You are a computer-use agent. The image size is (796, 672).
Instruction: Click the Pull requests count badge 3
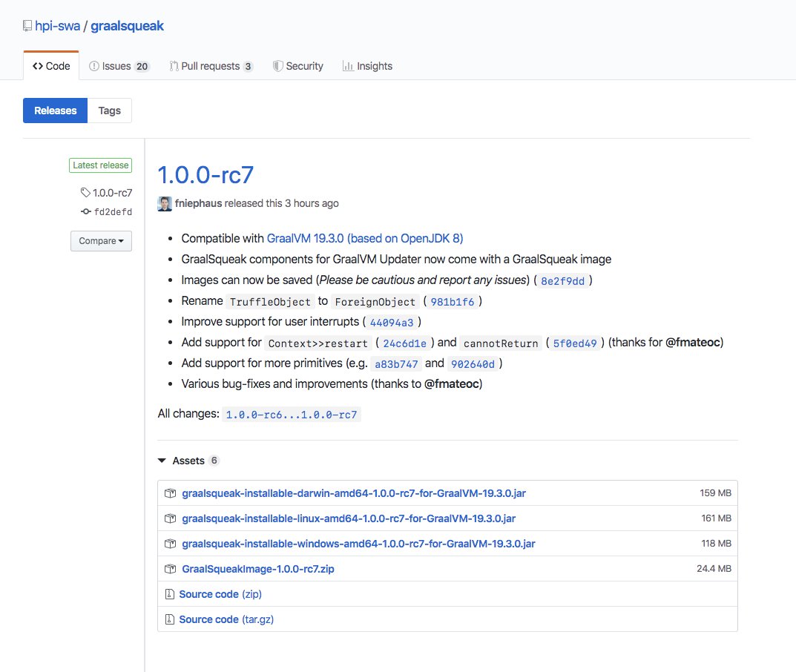click(x=248, y=67)
